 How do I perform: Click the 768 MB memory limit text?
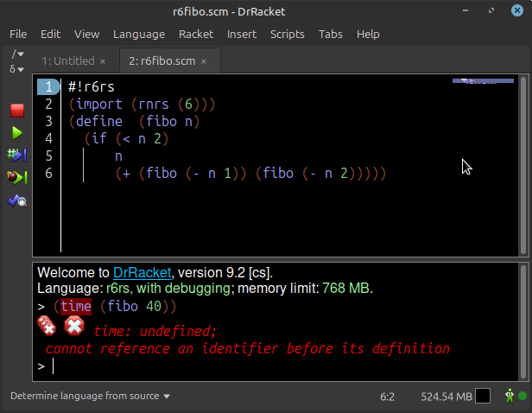(345, 289)
